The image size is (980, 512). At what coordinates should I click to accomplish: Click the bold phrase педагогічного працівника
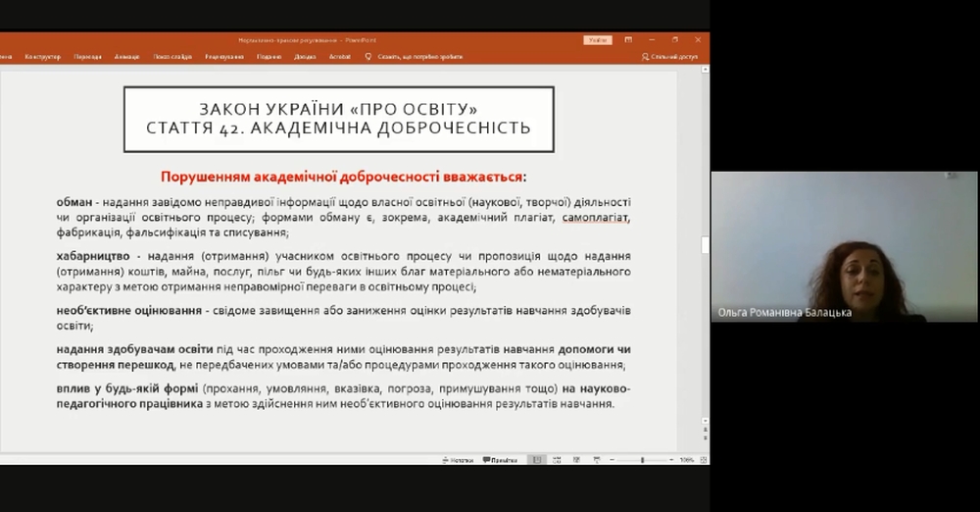click(129, 404)
